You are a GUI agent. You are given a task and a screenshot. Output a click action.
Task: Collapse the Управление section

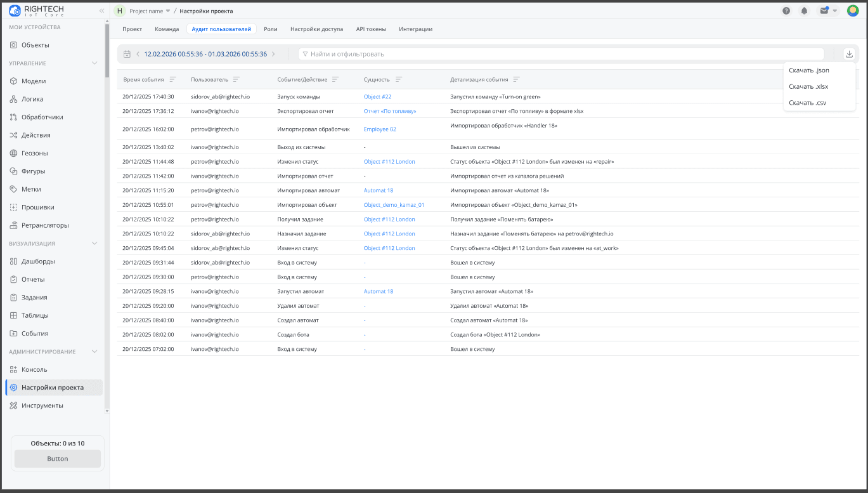(x=94, y=63)
